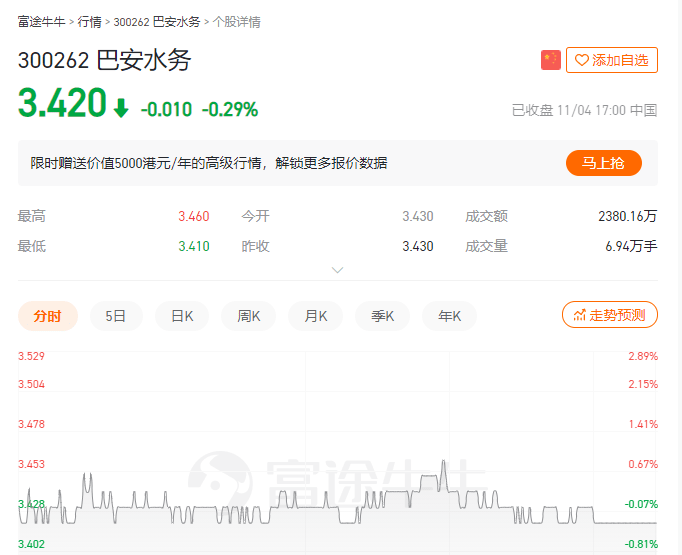Open the 300262 巴安水务 breadcrumb link
This screenshot has width=682, height=555.
pos(157,22)
